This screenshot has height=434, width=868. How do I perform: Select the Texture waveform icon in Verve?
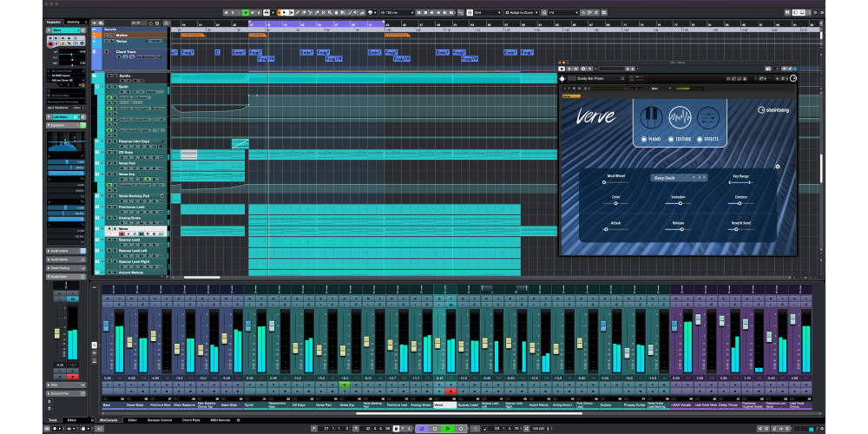pyautogui.click(x=680, y=117)
